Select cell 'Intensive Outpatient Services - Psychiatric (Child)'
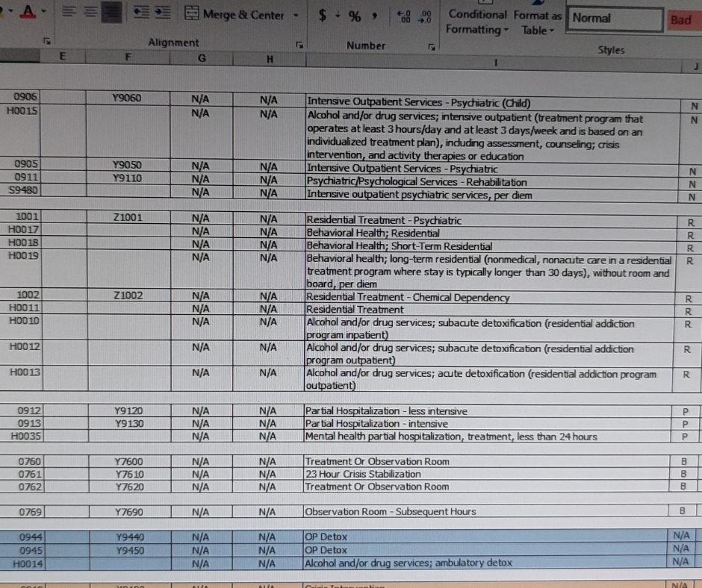This screenshot has height=588, width=702. 492,104
